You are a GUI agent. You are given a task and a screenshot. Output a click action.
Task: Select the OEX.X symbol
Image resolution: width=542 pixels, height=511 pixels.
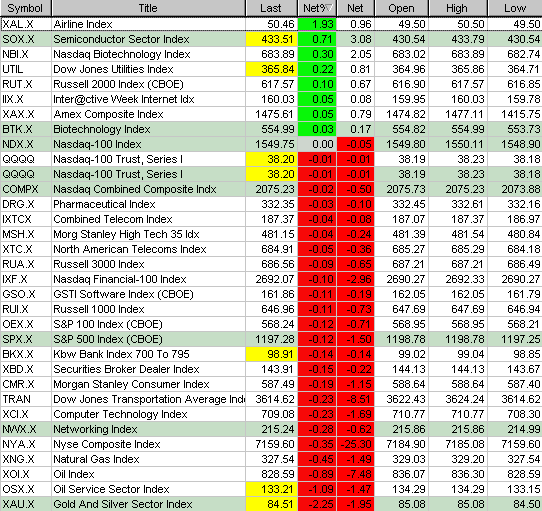coord(18,324)
